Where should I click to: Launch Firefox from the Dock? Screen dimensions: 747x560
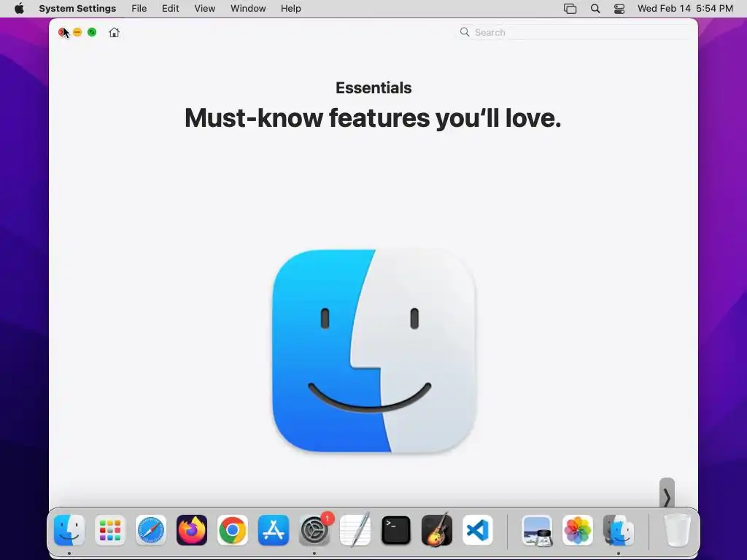(192, 530)
